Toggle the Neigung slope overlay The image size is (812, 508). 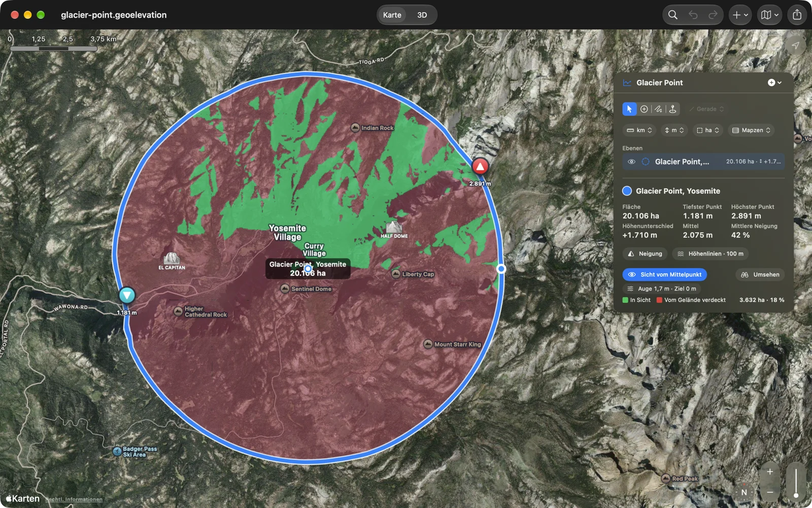[645, 253]
